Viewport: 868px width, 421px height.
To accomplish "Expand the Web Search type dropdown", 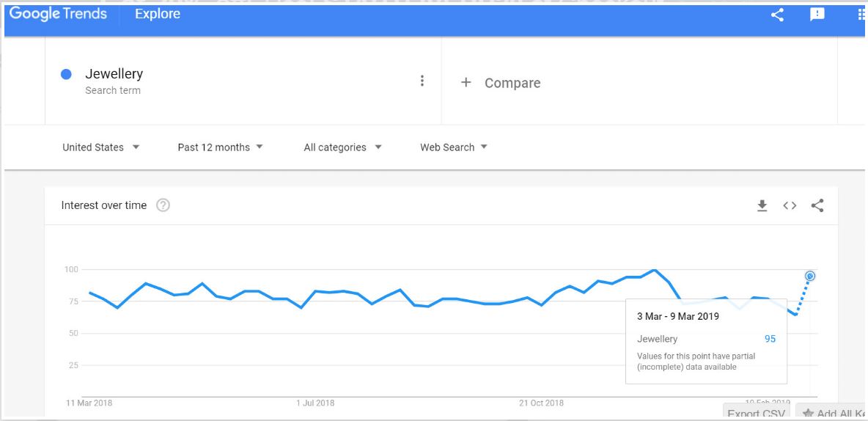I will coord(454,147).
